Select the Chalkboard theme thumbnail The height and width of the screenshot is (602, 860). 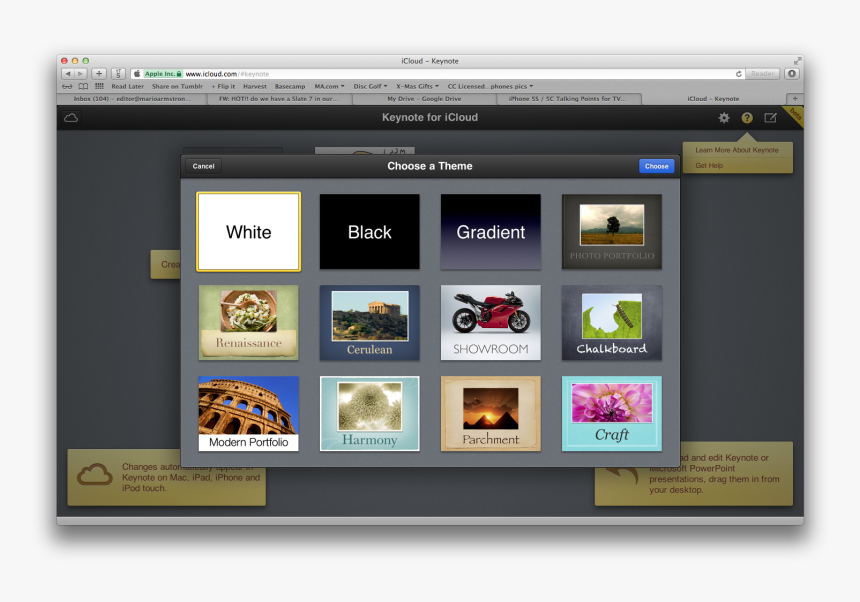tap(611, 322)
